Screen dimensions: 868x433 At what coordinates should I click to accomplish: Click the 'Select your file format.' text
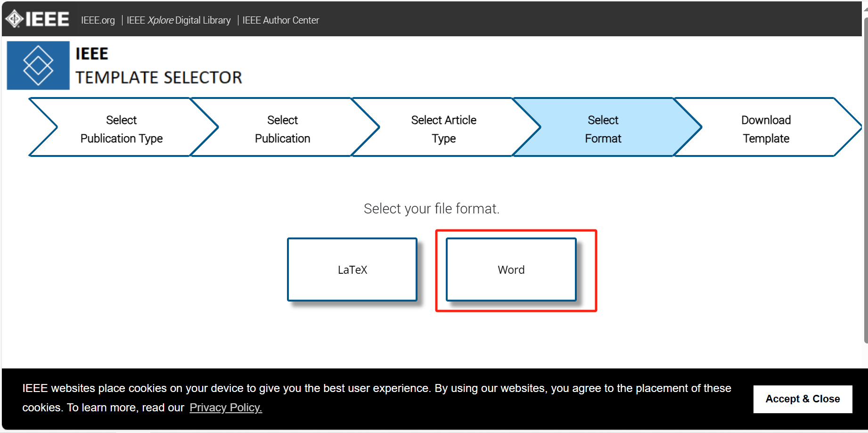tap(432, 209)
